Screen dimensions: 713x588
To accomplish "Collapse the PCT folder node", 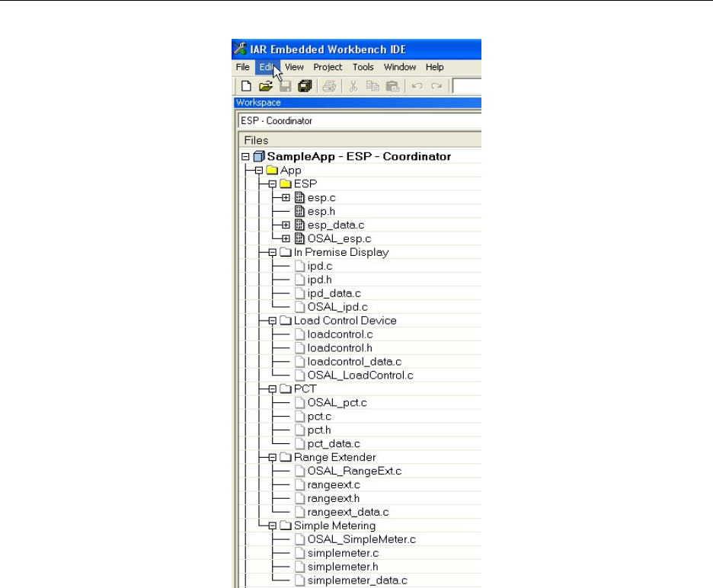I will (273, 388).
